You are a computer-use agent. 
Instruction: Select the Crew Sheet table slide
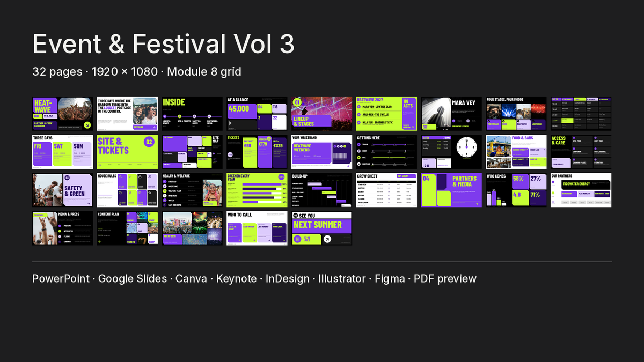(x=386, y=190)
